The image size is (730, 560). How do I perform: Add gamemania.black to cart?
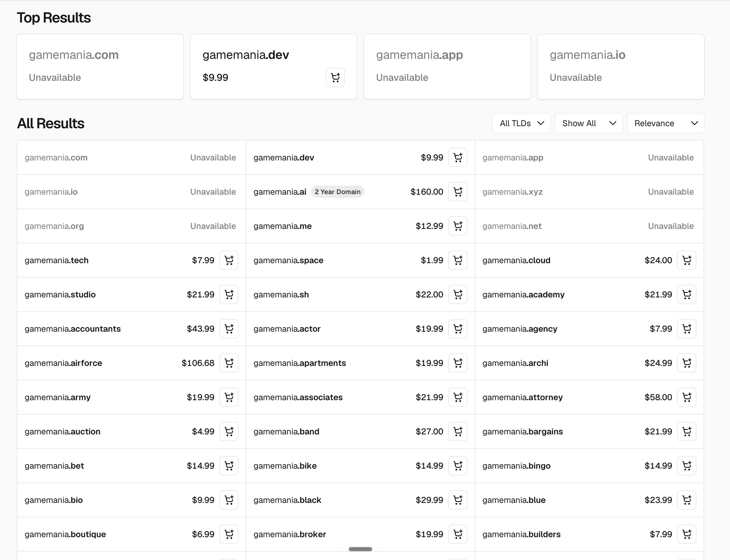coord(458,500)
